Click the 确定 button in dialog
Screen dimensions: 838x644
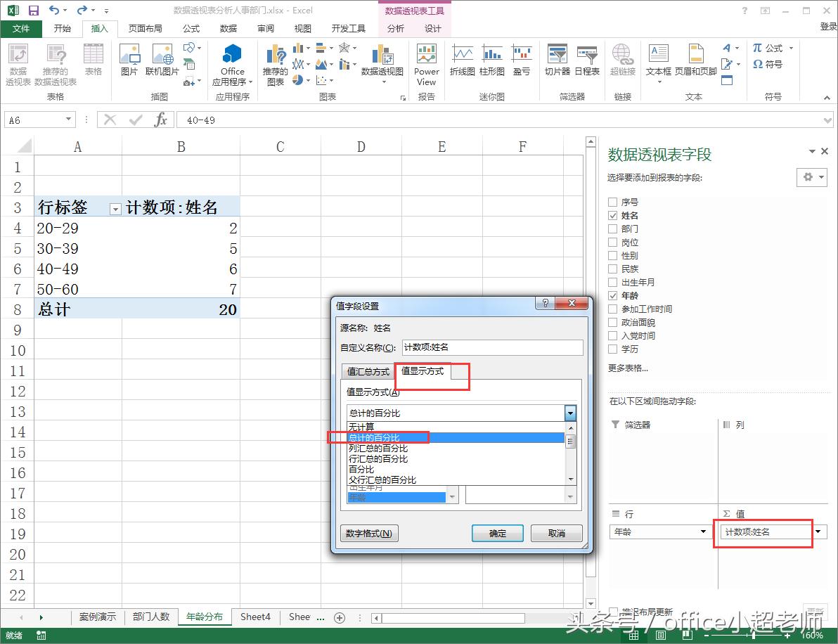coord(498,534)
